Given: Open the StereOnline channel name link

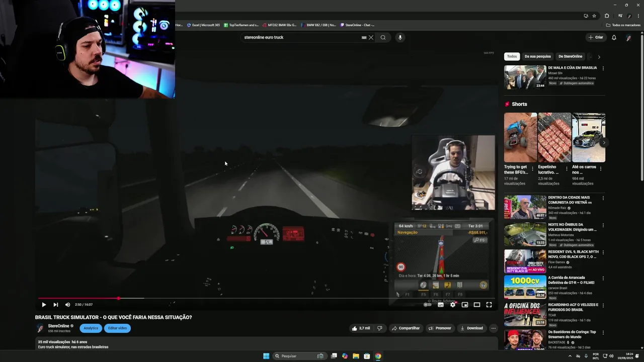Looking at the screenshot, I should (x=58, y=326).
